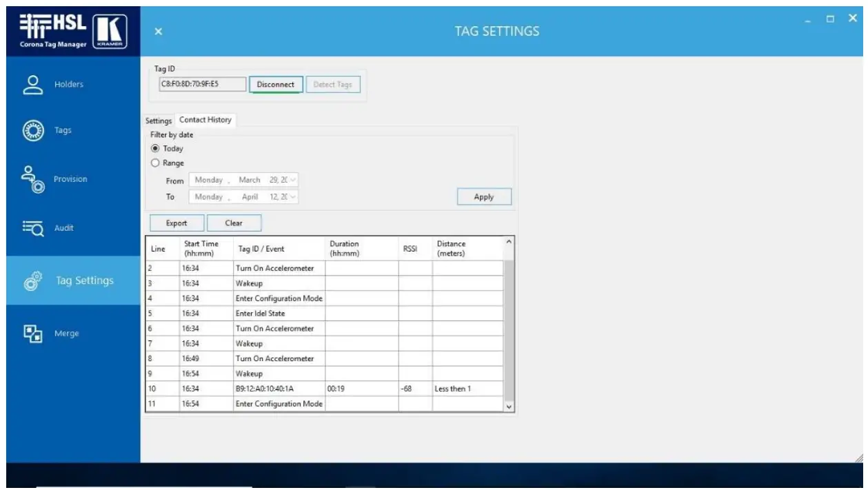Click the Distance (meters) column header
This screenshot has width=868, height=490.
[468, 248]
